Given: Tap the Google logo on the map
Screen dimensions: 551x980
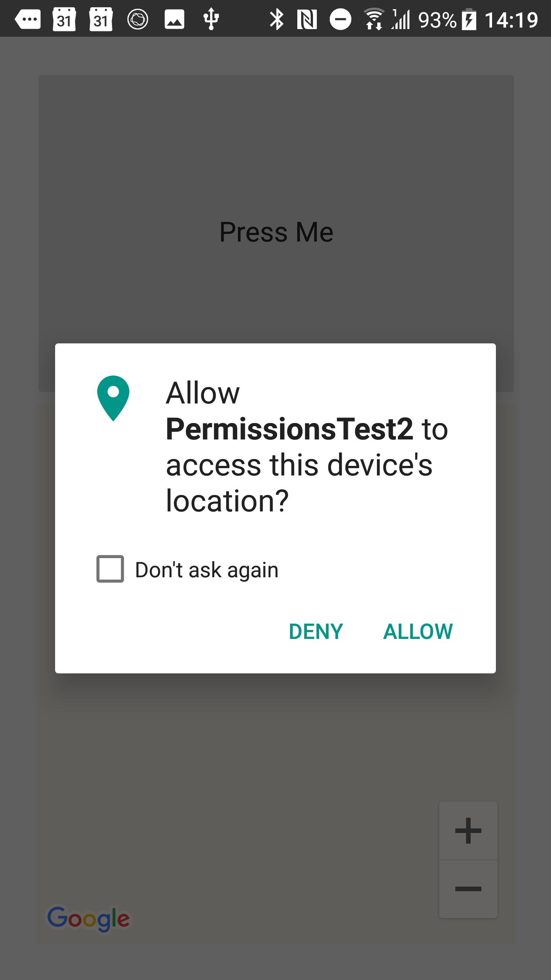Looking at the screenshot, I should coord(88,919).
